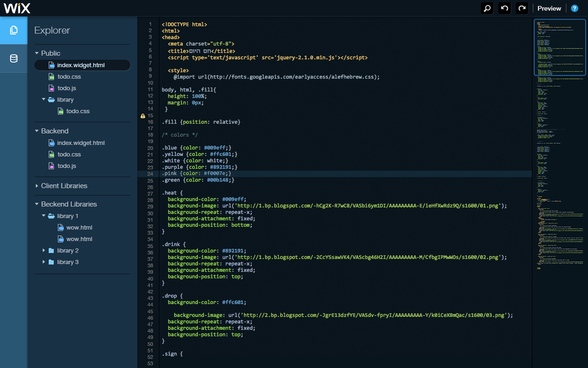Screen dimensions: 588x368
Task: Click the Explorer panel title
Action: [x=52, y=30]
